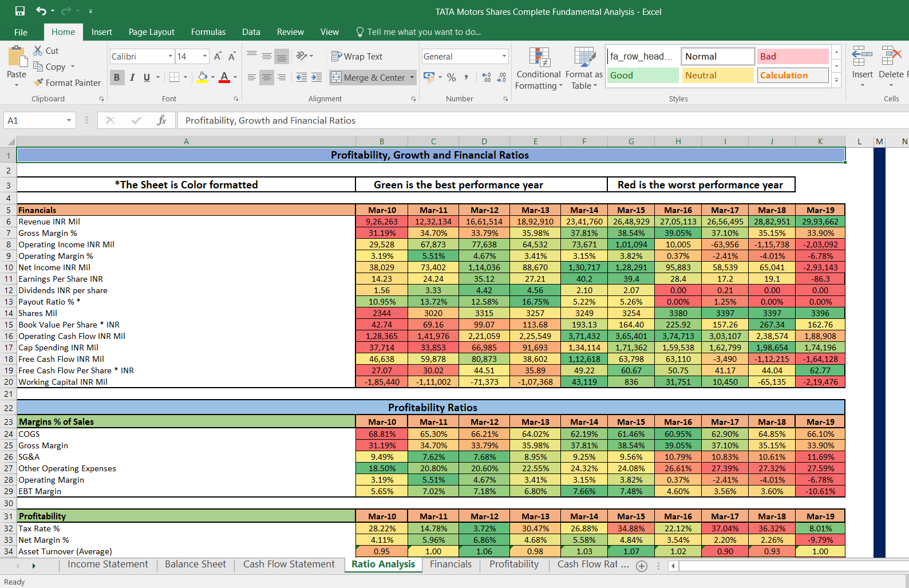The image size is (909, 588).
Task: Open the Font settings dialog launcher
Action: tap(236, 99)
